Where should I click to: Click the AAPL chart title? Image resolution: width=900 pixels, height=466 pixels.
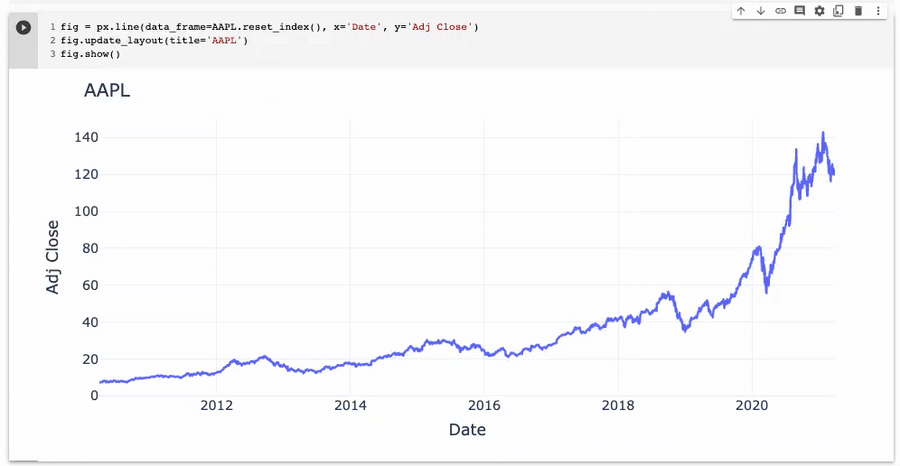pos(107,91)
